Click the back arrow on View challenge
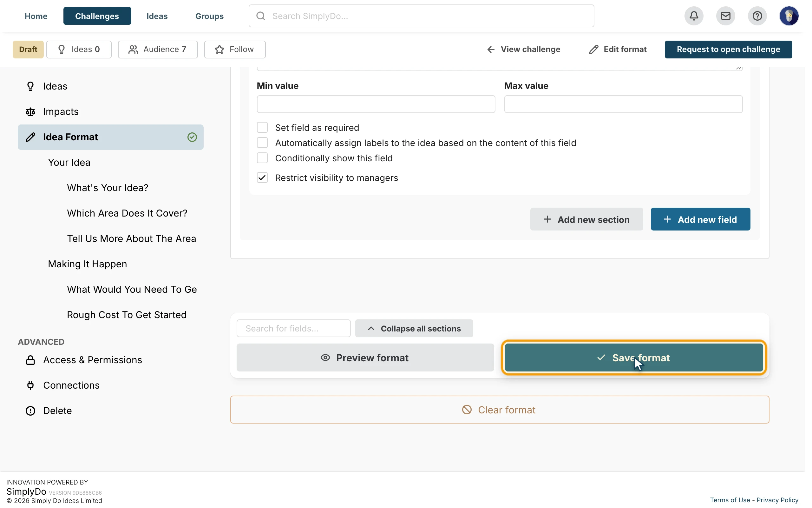Image resolution: width=812 pixels, height=508 pixels. (x=491, y=50)
